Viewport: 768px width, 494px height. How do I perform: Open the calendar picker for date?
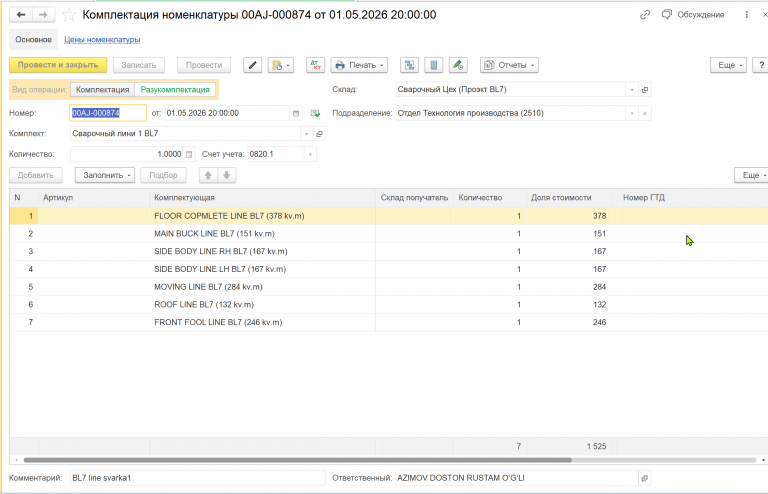pos(296,113)
